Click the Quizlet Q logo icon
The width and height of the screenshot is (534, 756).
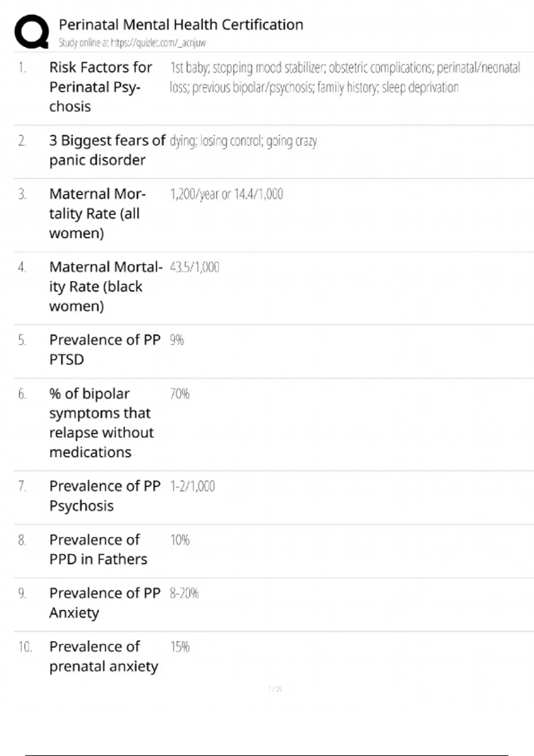pyautogui.click(x=32, y=32)
